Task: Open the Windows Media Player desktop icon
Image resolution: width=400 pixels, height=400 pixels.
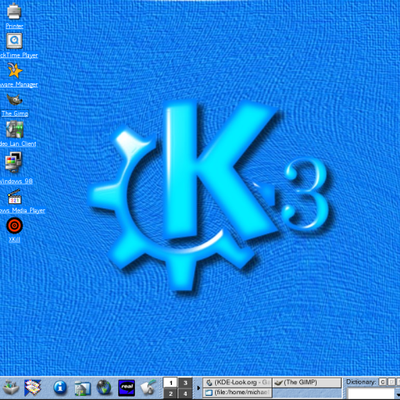Action: pyautogui.click(x=14, y=196)
